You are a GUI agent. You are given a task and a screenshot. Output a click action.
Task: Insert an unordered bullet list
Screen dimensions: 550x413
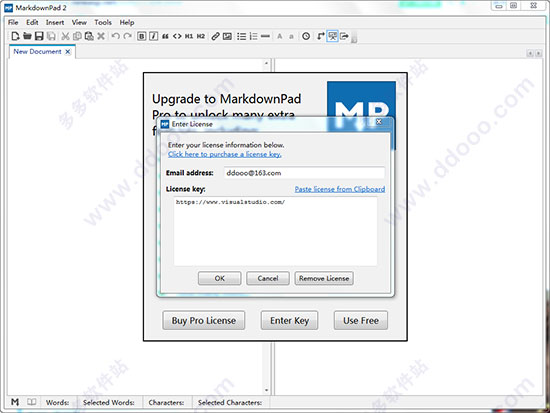[241, 36]
